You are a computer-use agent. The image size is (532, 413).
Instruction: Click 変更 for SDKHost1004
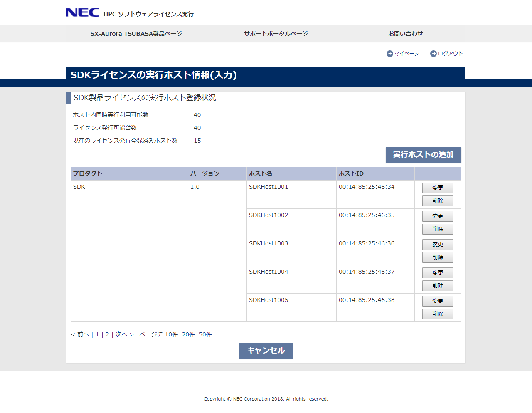(438, 273)
